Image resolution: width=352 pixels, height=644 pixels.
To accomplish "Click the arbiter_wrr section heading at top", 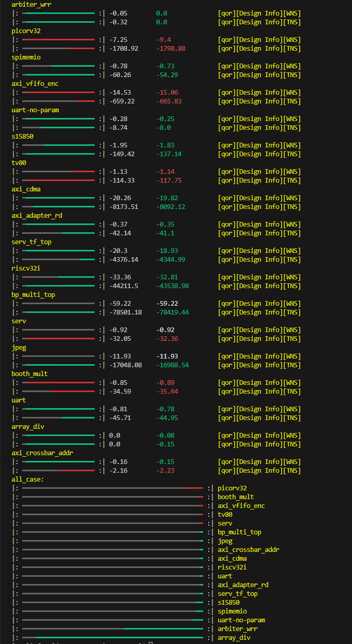I will pyautogui.click(x=32, y=5).
